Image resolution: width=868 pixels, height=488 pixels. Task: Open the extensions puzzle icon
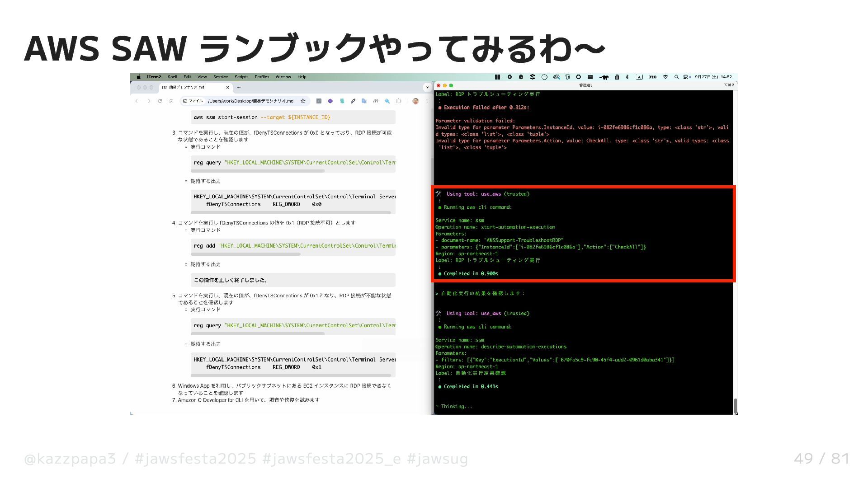[398, 101]
